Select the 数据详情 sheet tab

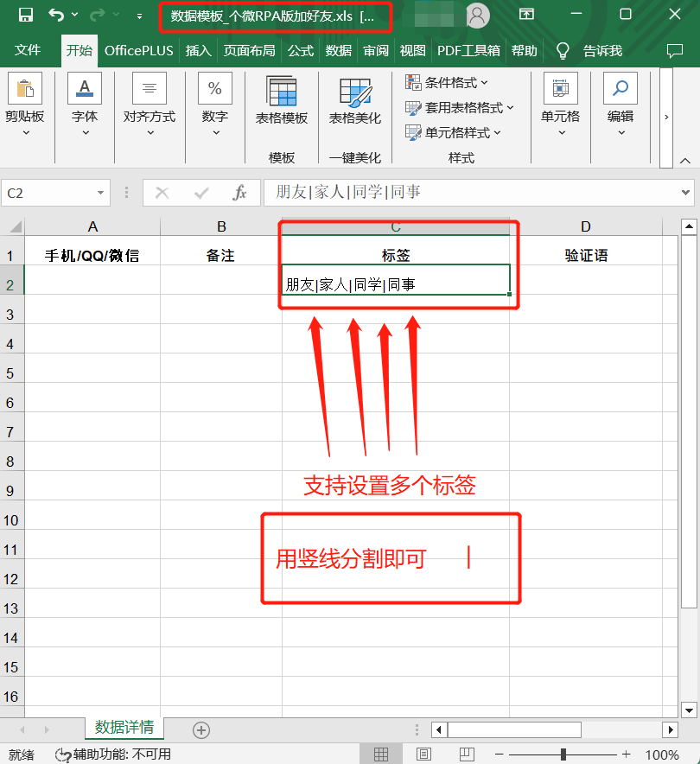(124, 728)
